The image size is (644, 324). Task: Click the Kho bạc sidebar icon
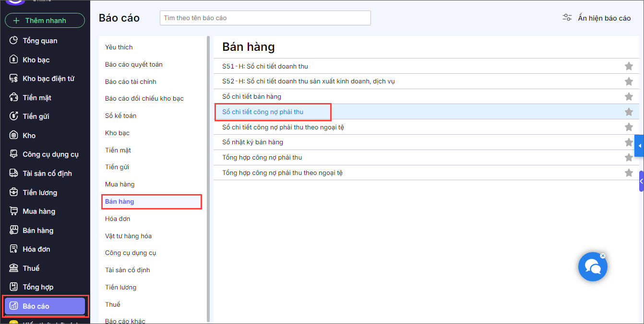click(x=14, y=60)
